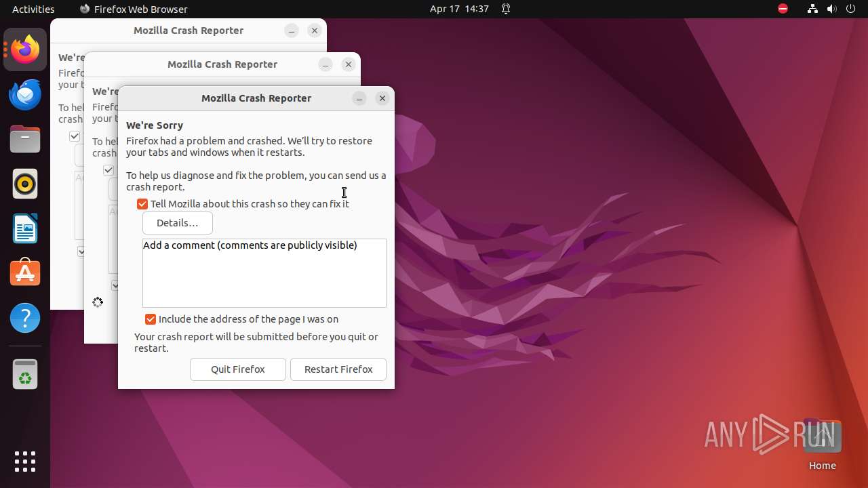The width and height of the screenshot is (868, 488).
Task: Open Activities overview
Action: (33, 9)
